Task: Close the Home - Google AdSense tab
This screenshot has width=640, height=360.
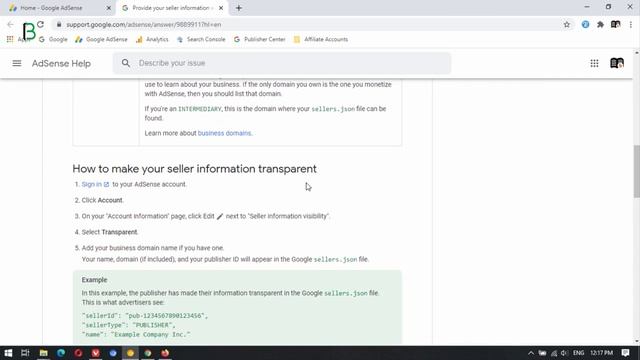Action: click(109, 8)
